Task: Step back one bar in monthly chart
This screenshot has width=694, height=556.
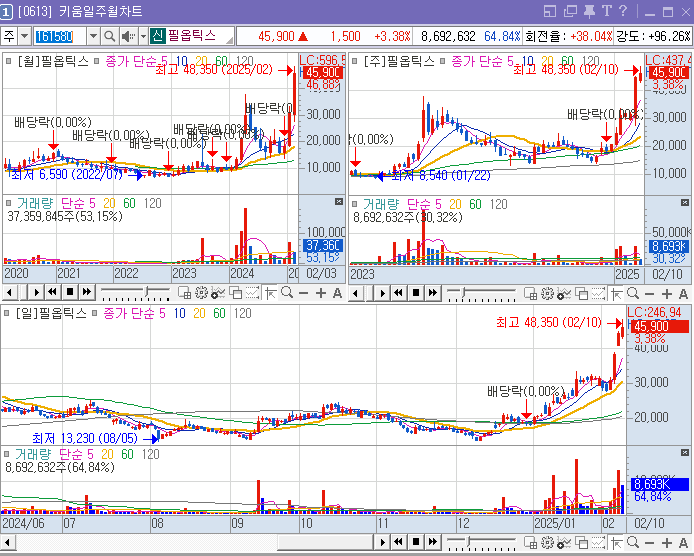Action: coord(10,293)
